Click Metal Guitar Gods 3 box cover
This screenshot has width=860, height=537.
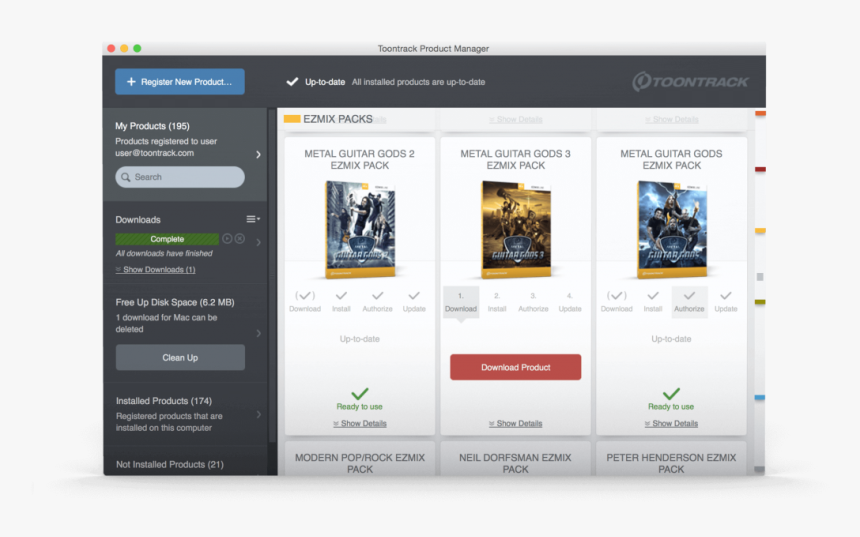pyautogui.click(x=516, y=229)
